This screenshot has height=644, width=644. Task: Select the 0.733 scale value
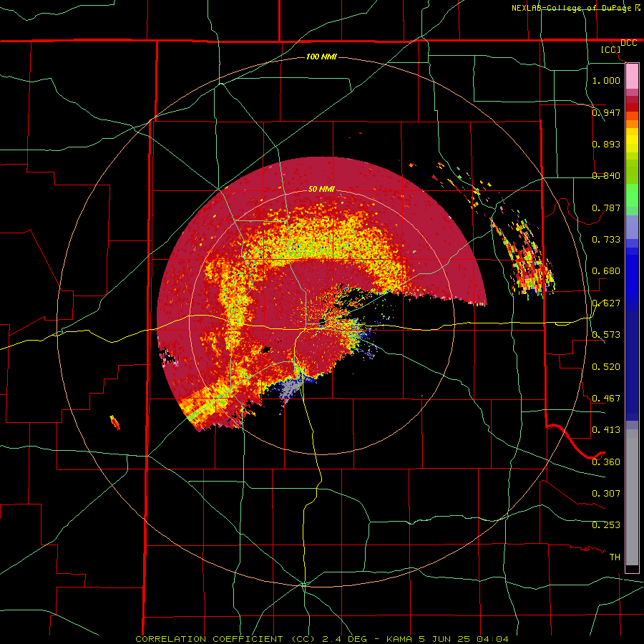click(x=606, y=239)
